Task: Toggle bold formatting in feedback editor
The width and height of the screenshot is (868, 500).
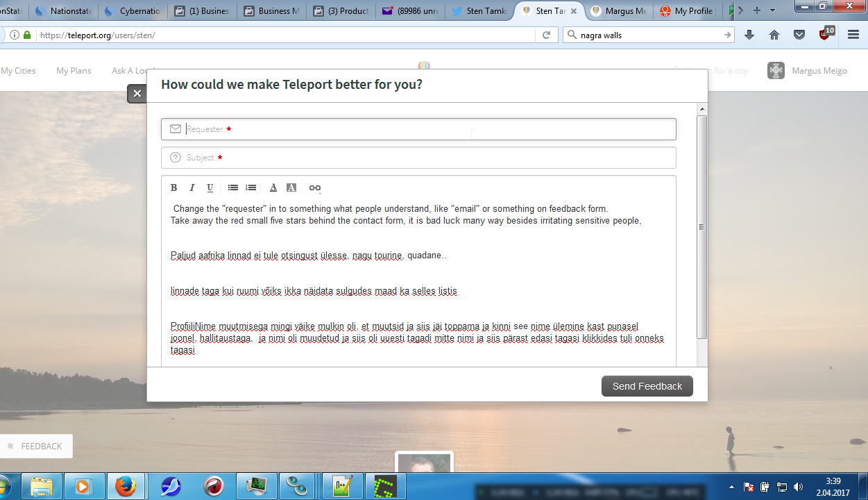Action: tap(174, 187)
